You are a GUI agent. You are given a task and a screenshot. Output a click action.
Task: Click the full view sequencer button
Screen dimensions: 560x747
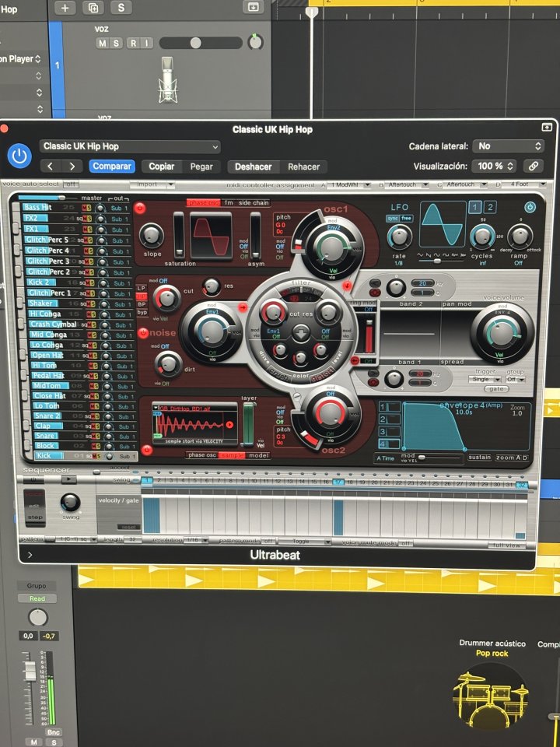pyautogui.click(x=506, y=545)
